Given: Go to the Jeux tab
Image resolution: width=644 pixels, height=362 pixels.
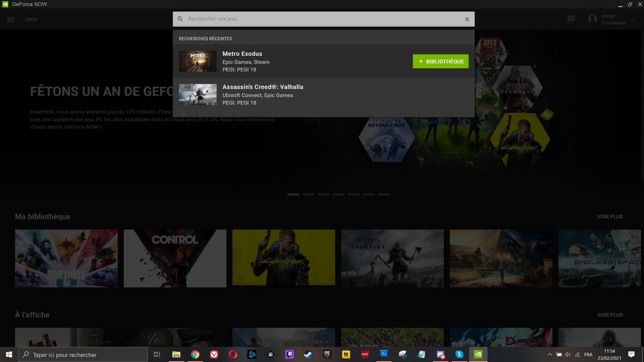Looking at the screenshot, I should tap(31, 19).
